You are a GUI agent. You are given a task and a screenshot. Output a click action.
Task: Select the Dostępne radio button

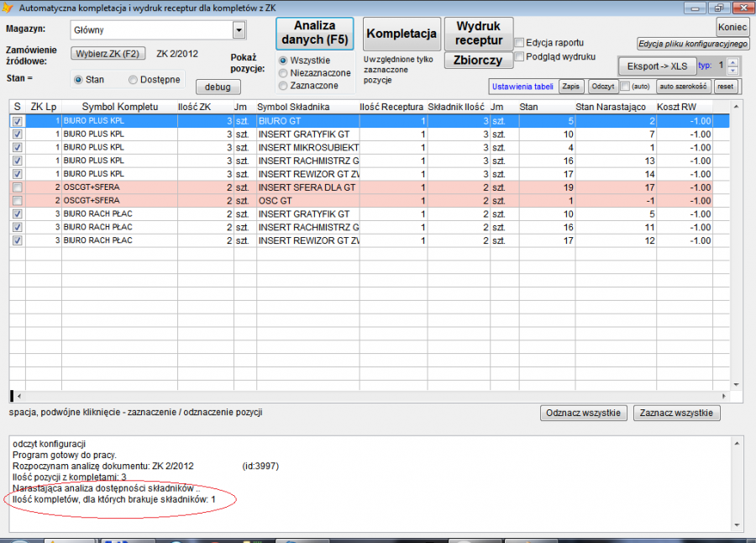(133, 80)
